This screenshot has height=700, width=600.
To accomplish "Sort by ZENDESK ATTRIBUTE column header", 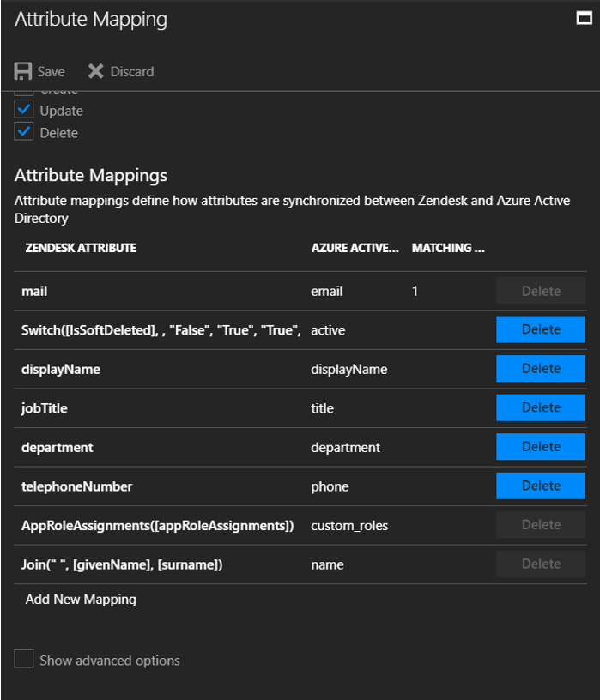I will (81, 248).
